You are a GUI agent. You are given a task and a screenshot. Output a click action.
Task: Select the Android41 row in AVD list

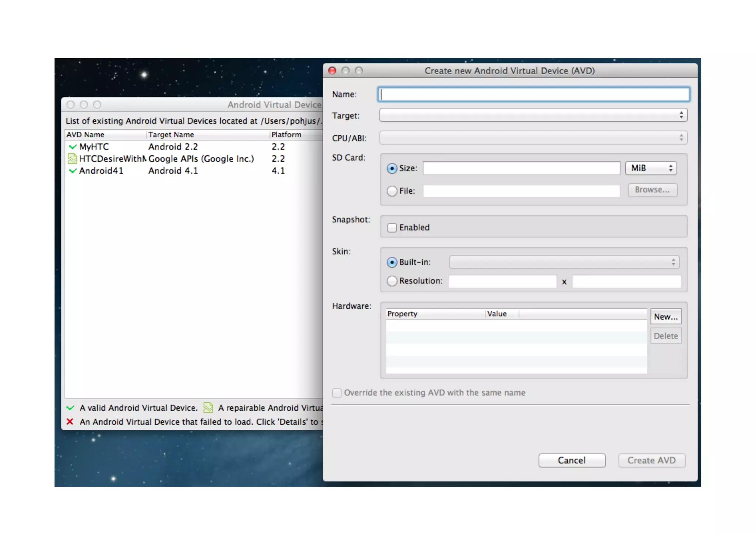click(x=173, y=171)
